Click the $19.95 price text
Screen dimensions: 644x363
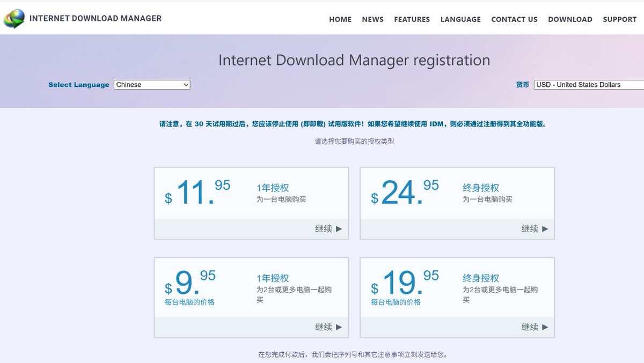[405, 283]
